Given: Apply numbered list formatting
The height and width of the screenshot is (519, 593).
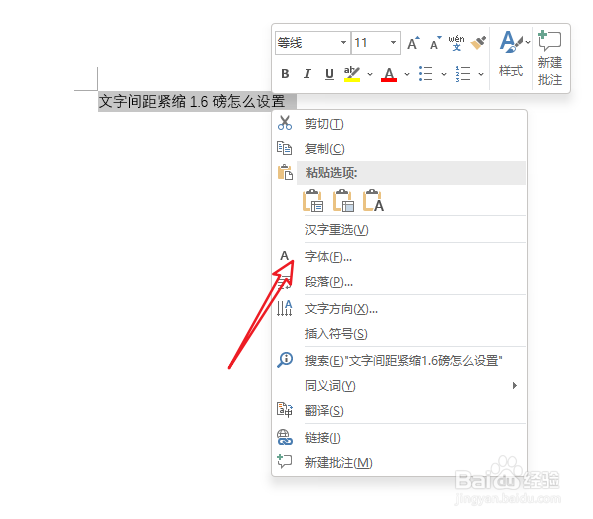Looking at the screenshot, I should pos(463,74).
